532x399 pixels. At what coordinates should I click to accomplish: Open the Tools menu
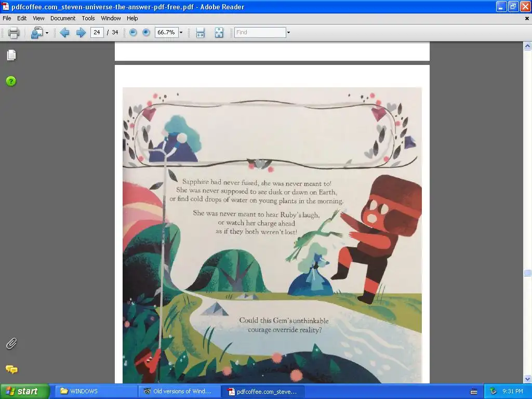[x=88, y=18]
